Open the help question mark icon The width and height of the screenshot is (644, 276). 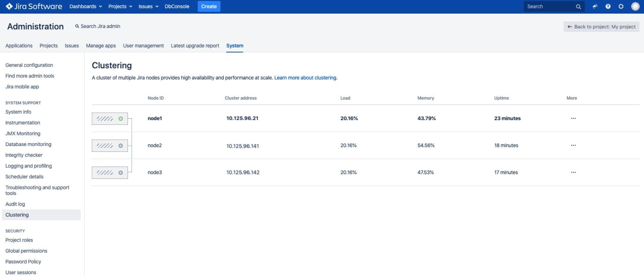(x=608, y=6)
